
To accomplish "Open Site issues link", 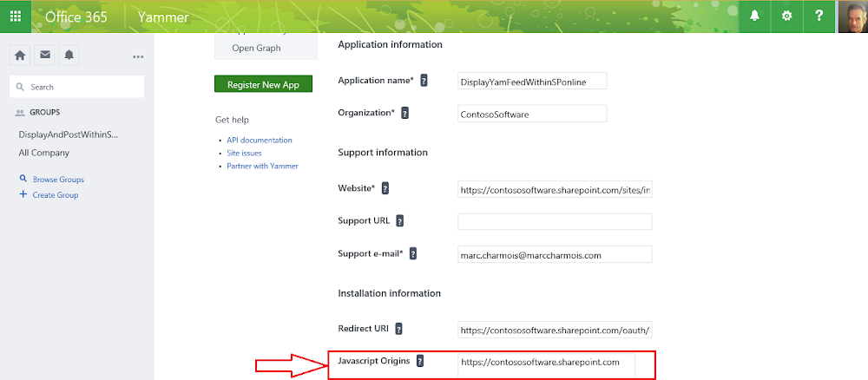I will 244,153.
